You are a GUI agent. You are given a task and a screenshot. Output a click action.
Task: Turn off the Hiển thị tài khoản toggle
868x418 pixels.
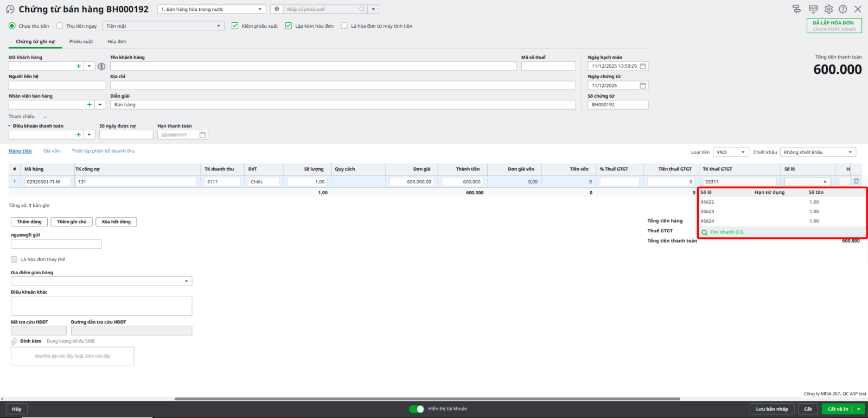point(416,409)
